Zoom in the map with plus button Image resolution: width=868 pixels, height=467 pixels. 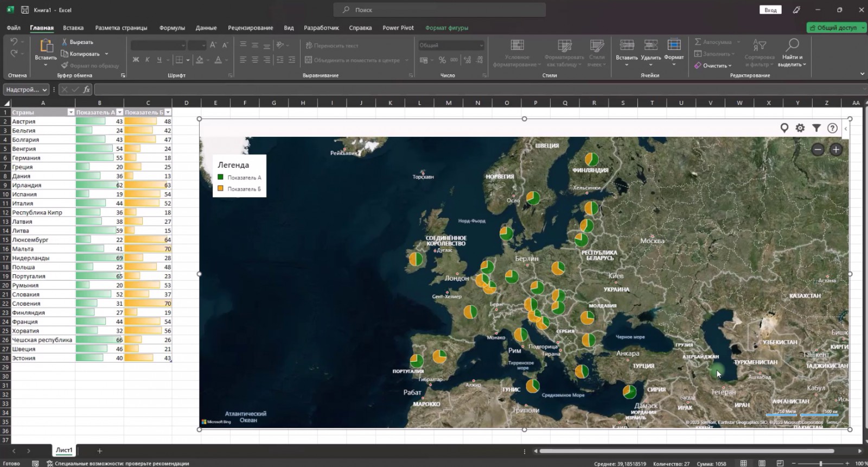[836, 149]
